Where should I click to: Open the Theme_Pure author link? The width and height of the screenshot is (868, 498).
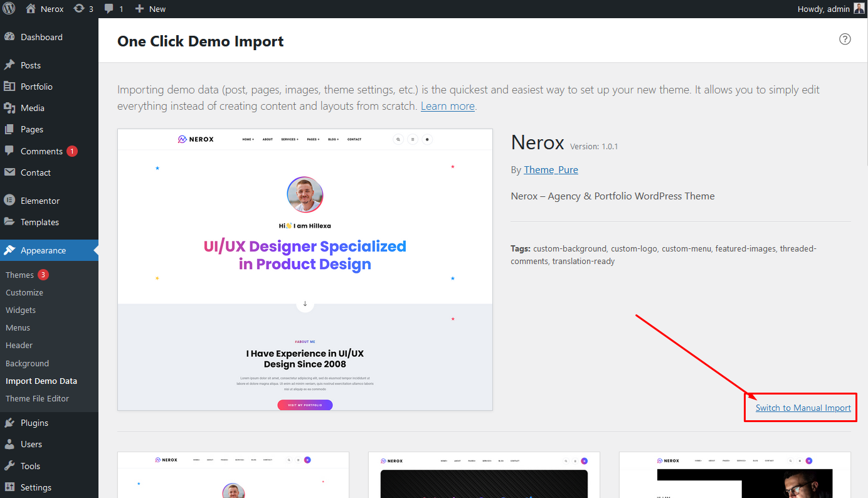pos(551,169)
